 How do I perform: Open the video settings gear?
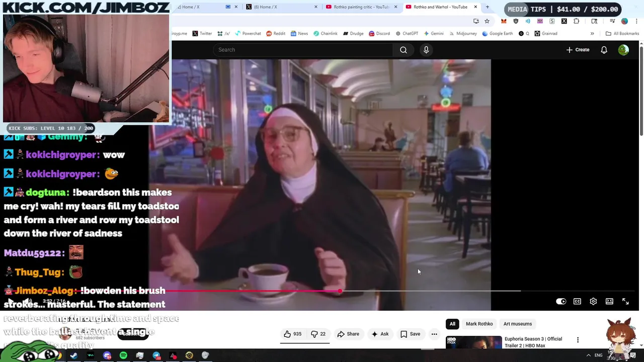click(x=593, y=301)
